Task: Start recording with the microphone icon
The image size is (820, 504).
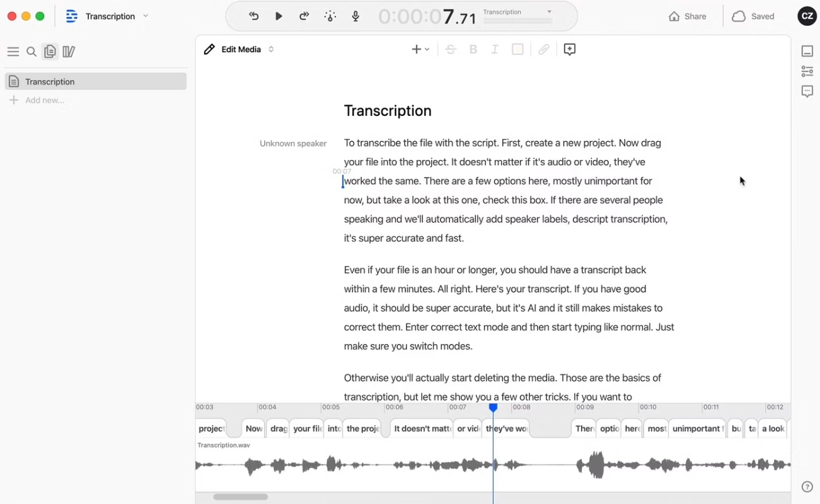Action: [356, 16]
